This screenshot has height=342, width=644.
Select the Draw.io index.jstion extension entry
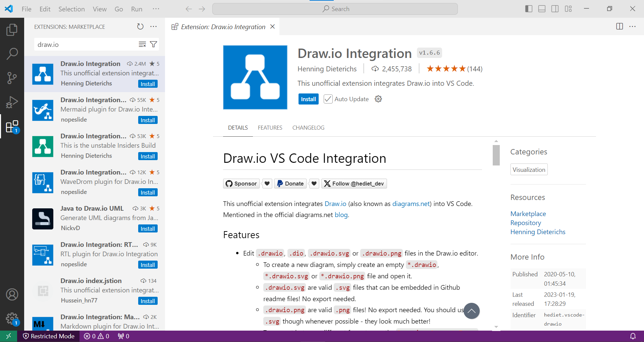[x=95, y=291]
